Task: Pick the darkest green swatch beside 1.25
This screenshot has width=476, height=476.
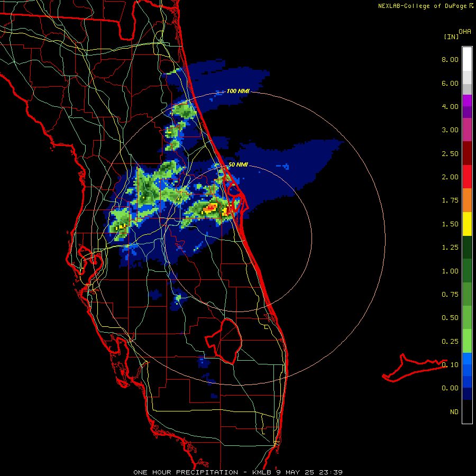Action: (467, 247)
